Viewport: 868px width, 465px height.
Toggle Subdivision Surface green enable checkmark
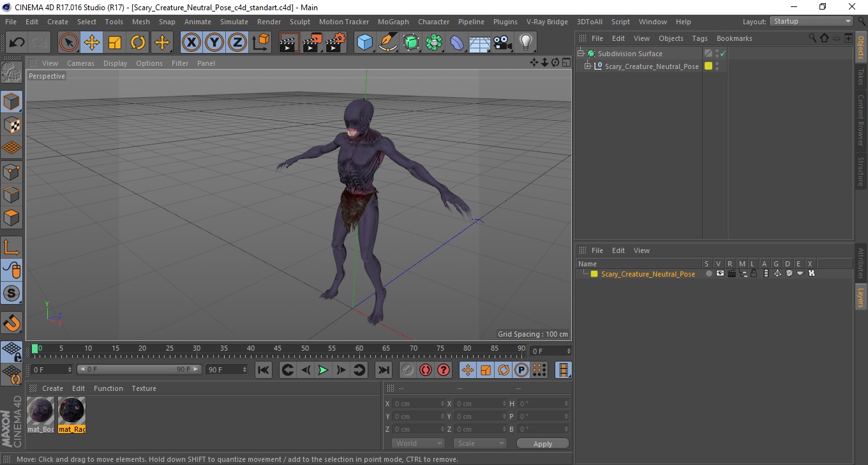click(722, 54)
